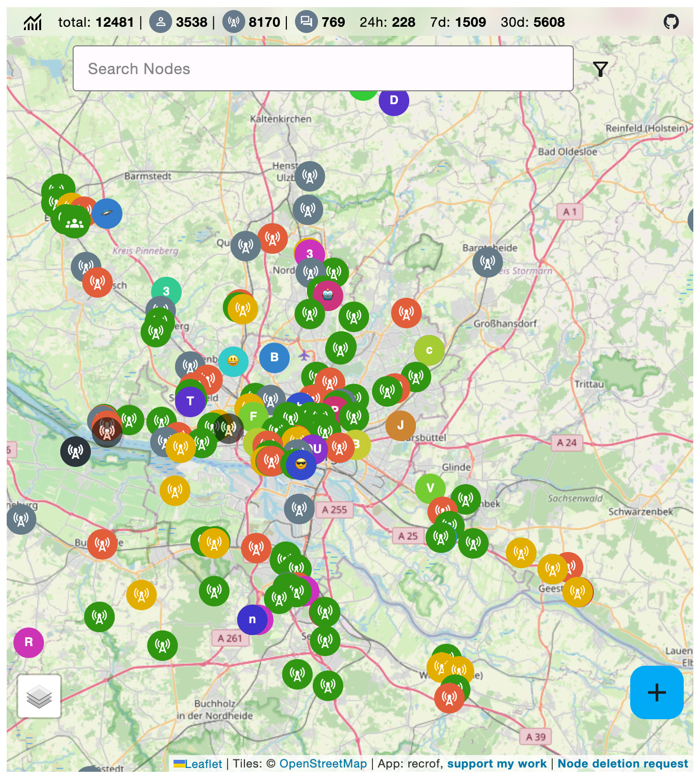Open the GitHub repository icon
700x778 pixels.
pos(671,22)
